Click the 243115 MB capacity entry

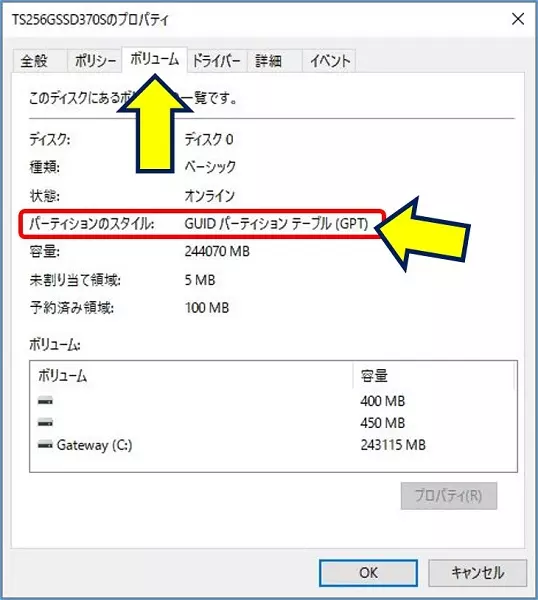click(393, 445)
